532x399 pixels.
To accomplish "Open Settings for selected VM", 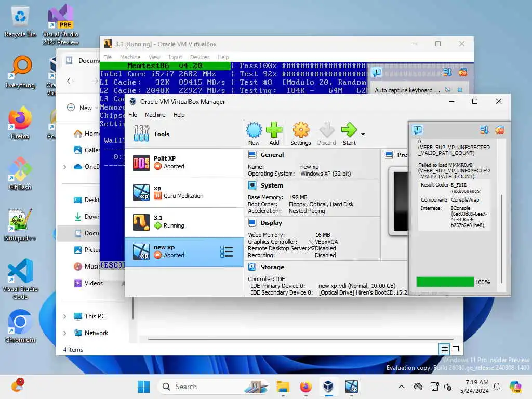I will [x=301, y=134].
